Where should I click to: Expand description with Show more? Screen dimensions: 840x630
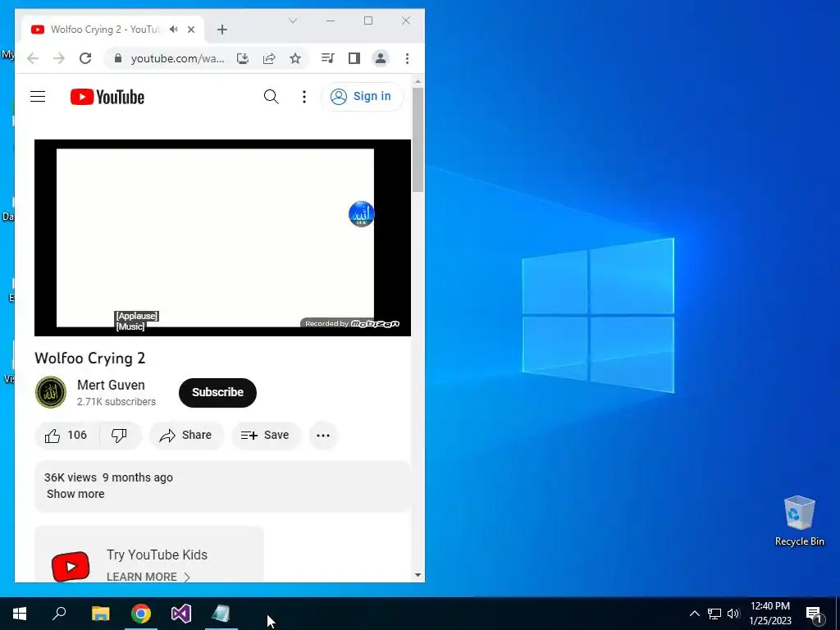click(x=75, y=494)
